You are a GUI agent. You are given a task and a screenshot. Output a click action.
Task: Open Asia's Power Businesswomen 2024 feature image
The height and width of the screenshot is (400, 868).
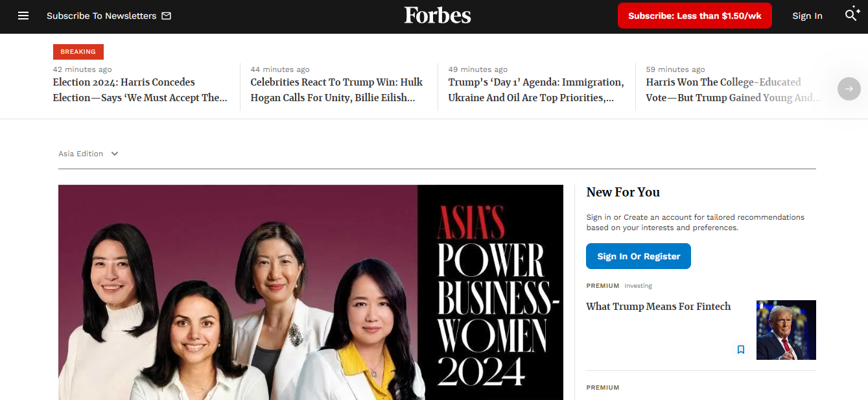pos(311,292)
